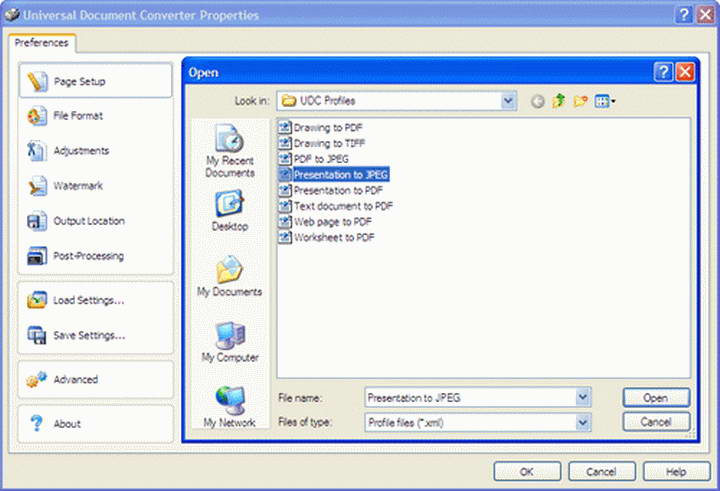
Task: Select Presentation to JPEG profile
Action: [x=334, y=175]
